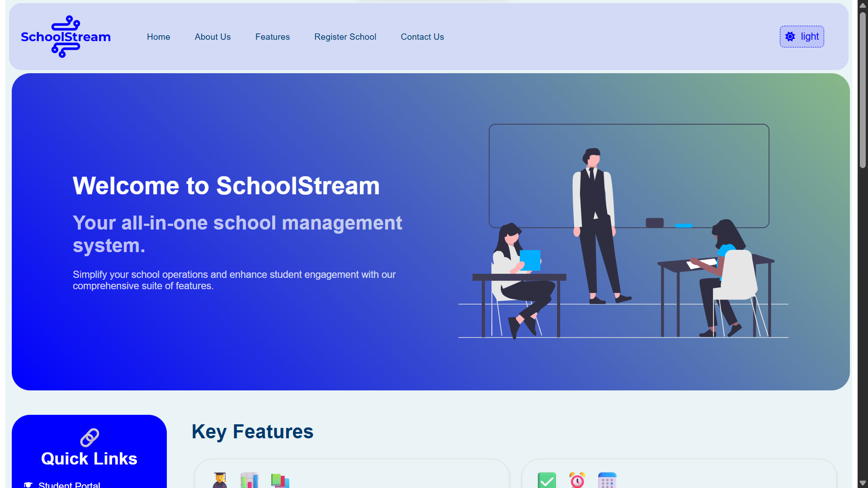
Task: Click the calendar icon in the second feature card
Action: (x=607, y=480)
